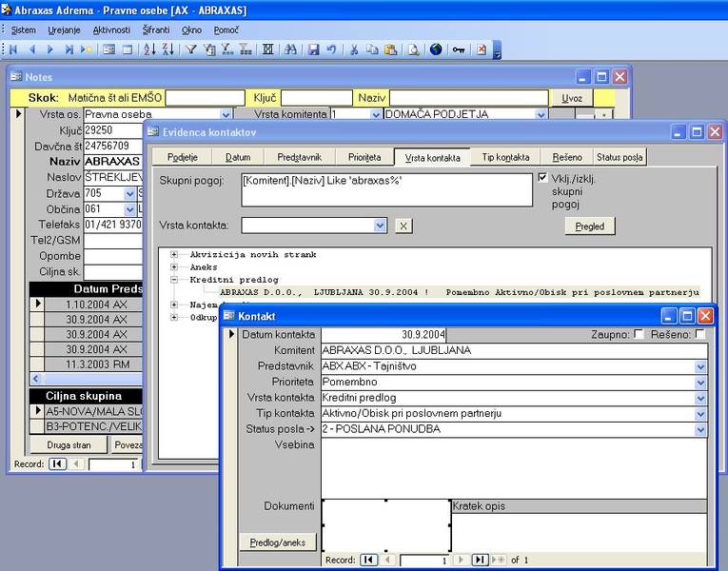This screenshot has height=571, width=728.
Task: Go to next record toolbar arrow
Action: pos(50,49)
